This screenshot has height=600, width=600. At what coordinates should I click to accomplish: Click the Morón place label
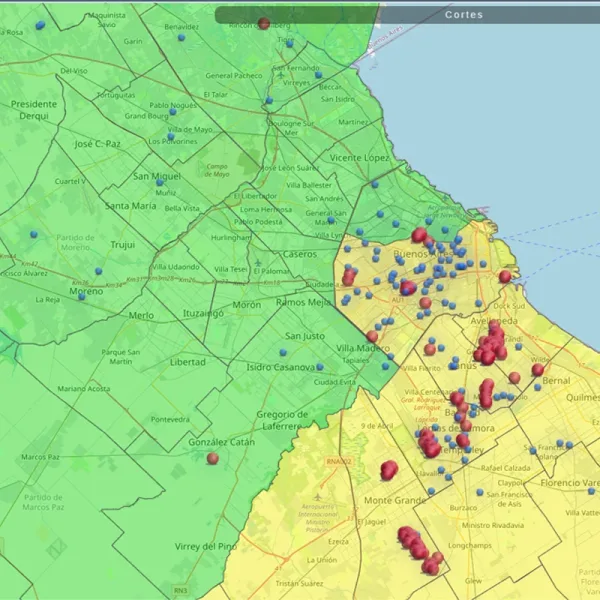pyautogui.click(x=246, y=304)
